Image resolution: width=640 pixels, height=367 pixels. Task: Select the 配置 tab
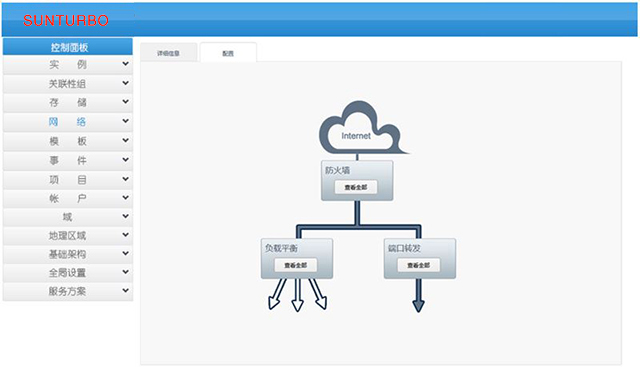(x=228, y=53)
